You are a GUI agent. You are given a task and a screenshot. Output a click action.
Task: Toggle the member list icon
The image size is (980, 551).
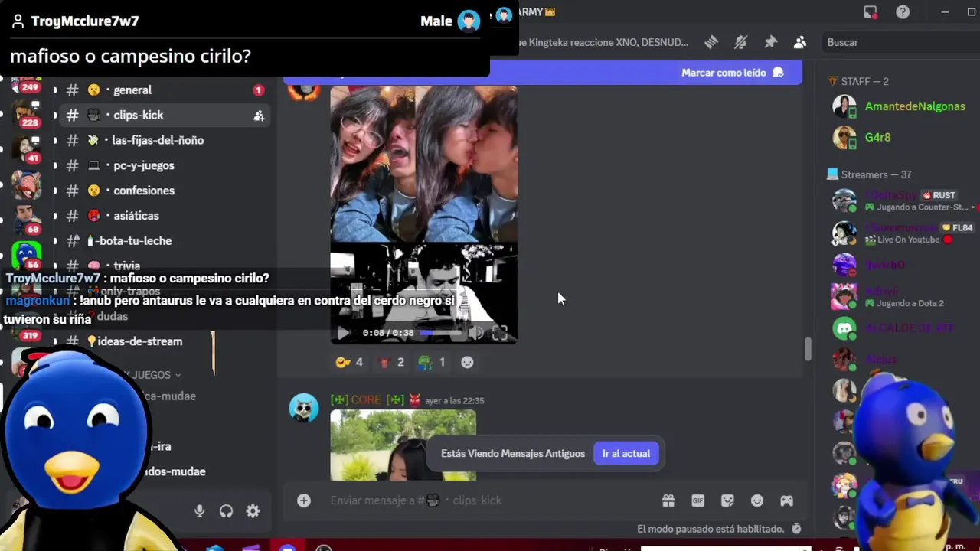tap(800, 43)
